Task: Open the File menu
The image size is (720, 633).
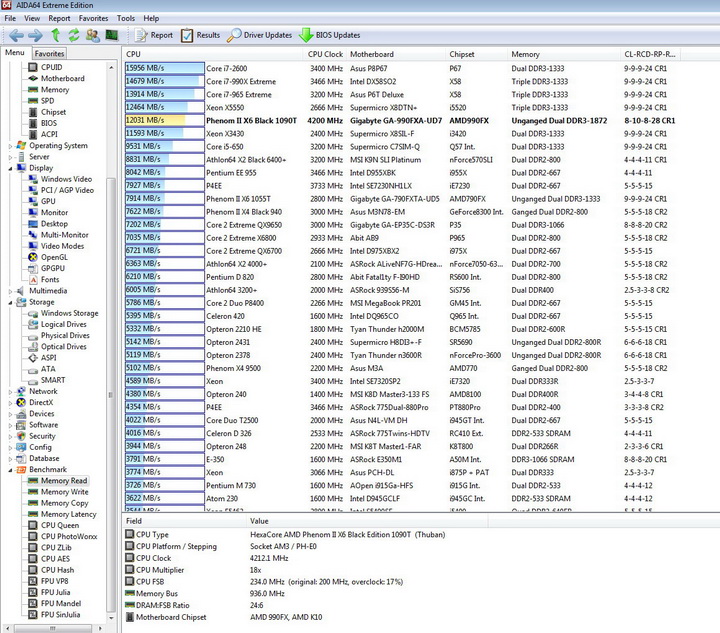Action: (x=10, y=18)
